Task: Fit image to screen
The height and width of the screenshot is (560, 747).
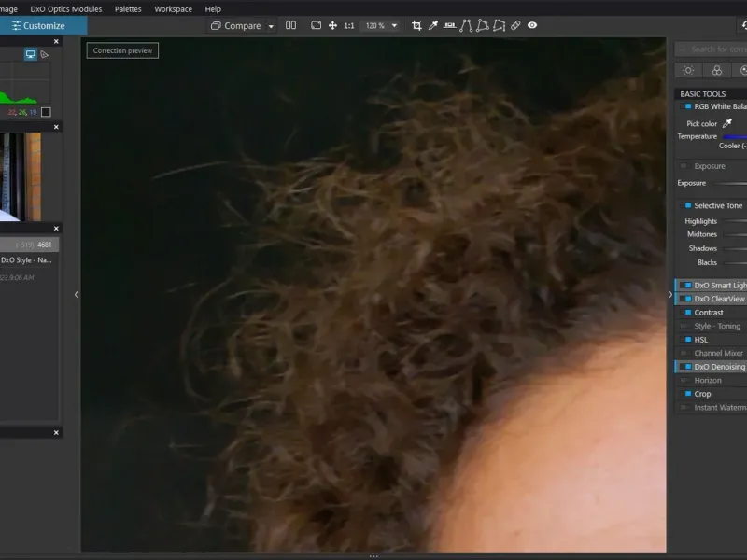Action: [x=316, y=25]
